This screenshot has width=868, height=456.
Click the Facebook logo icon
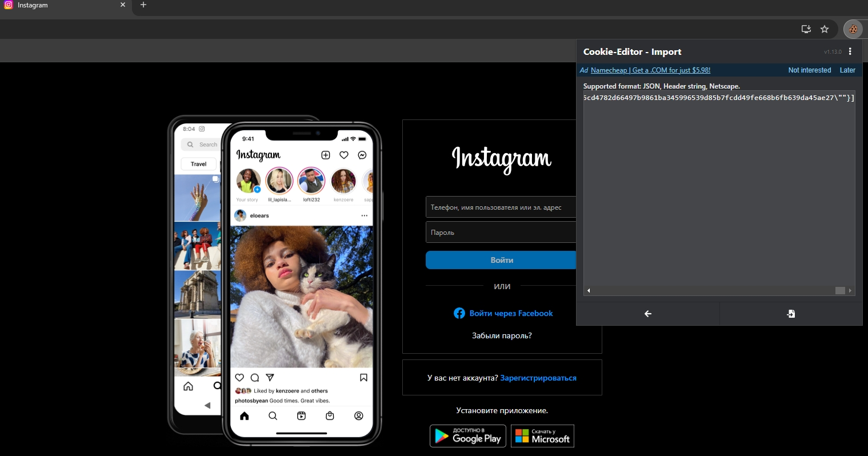(x=459, y=313)
